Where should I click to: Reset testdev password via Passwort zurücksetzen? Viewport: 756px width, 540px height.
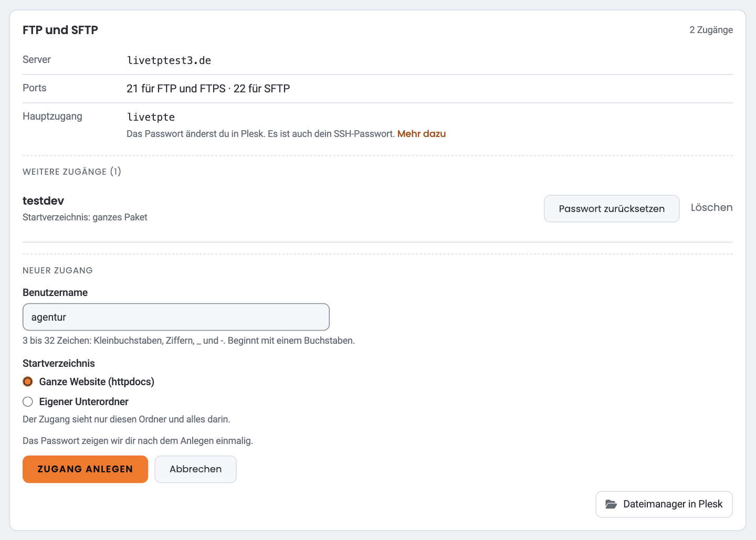click(x=612, y=209)
